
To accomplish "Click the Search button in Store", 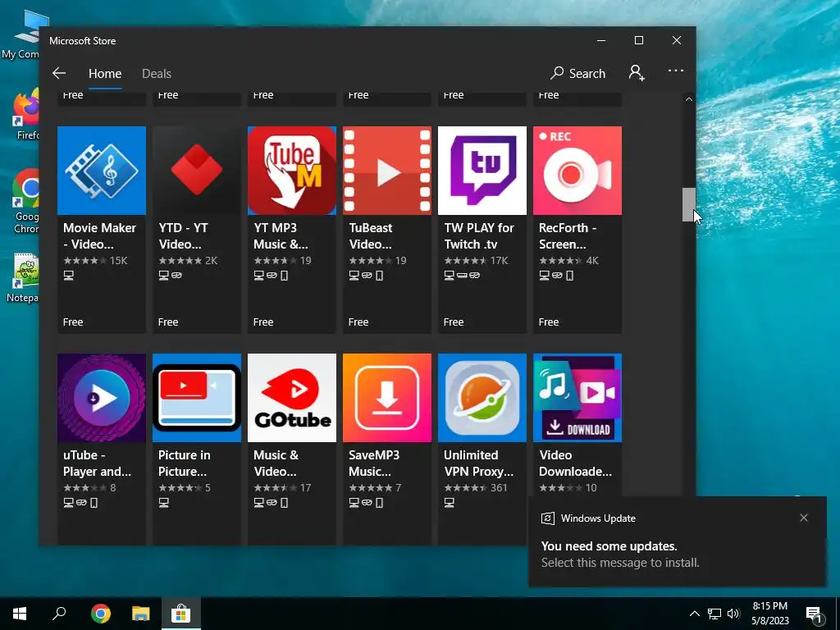I will [578, 73].
